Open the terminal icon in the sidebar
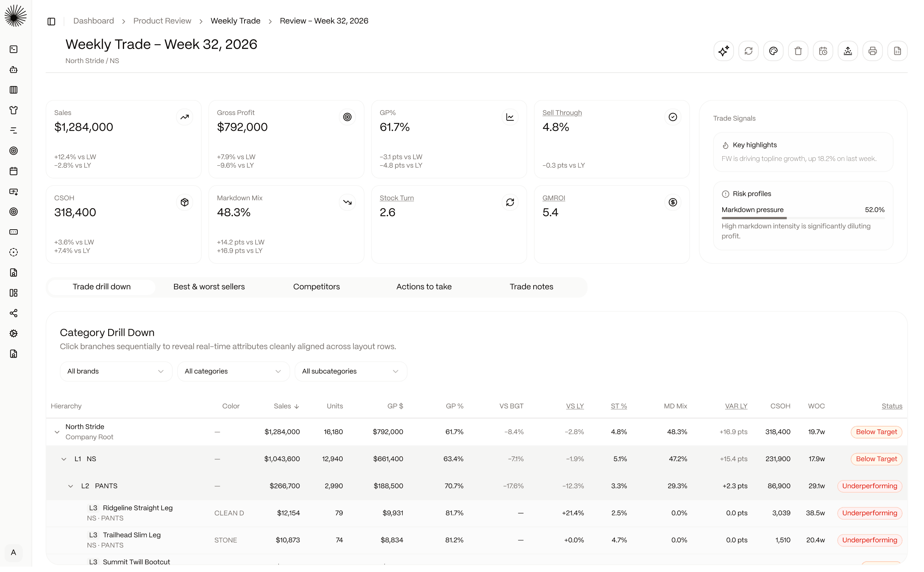This screenshot has height=572, width=924. (13, 49)
